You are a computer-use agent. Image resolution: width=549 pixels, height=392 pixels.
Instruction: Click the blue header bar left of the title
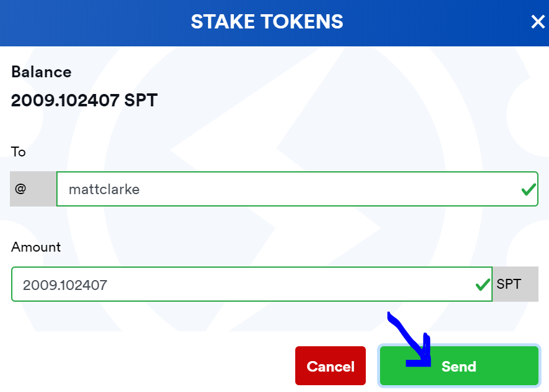(x=93, y=22)
